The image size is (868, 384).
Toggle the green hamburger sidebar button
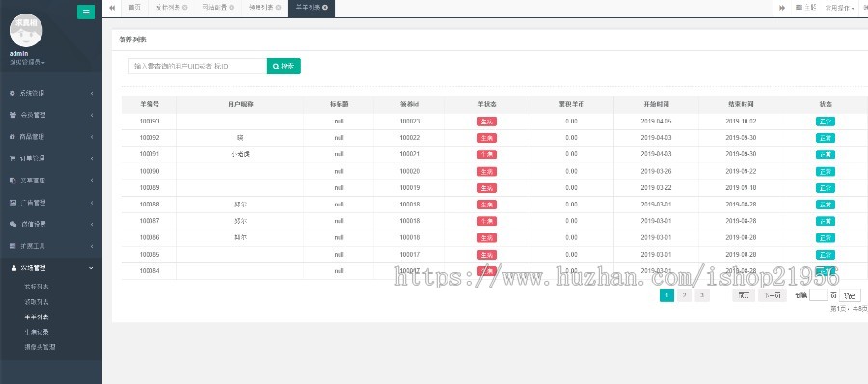coord(86,13)
